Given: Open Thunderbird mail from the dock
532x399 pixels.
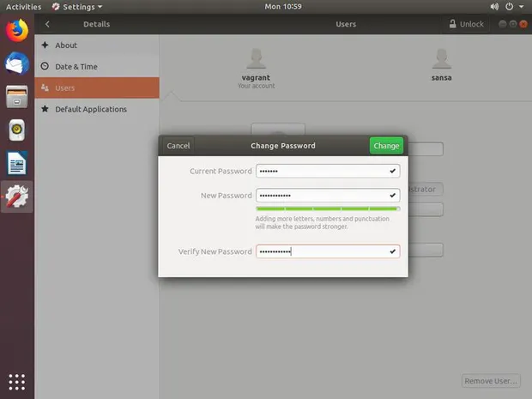Looking at the screenshot, I should [16, 63].
